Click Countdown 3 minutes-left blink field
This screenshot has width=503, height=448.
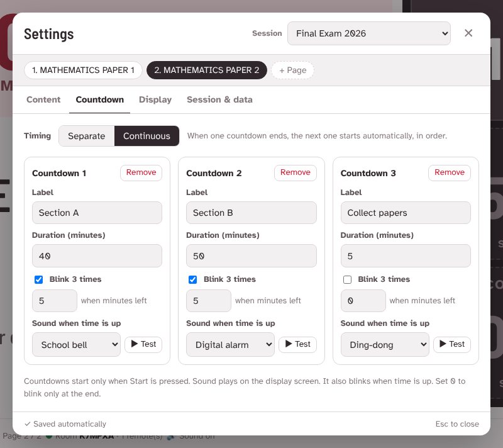pyautogui.click(x=363, y=301)
